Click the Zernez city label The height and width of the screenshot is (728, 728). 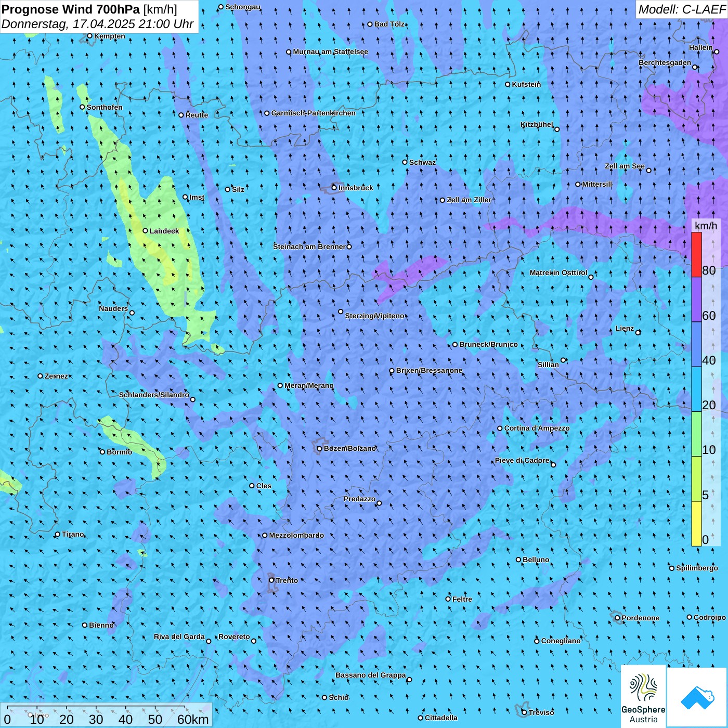56,376
